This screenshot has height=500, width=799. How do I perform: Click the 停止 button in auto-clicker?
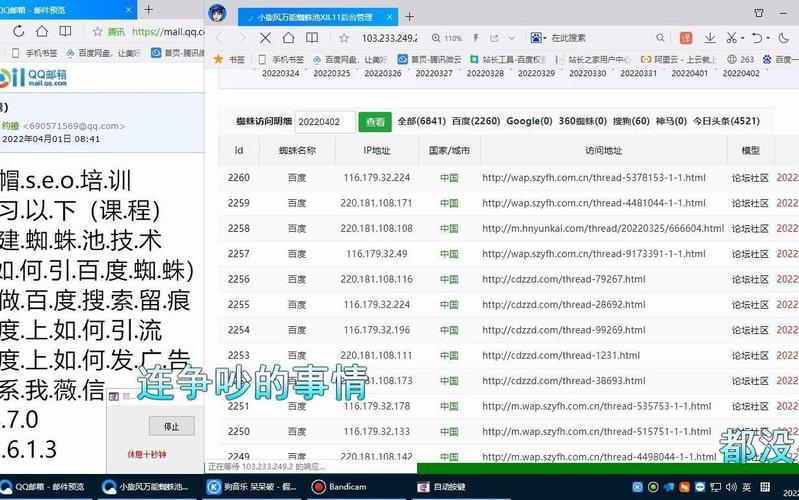[172, 426]
